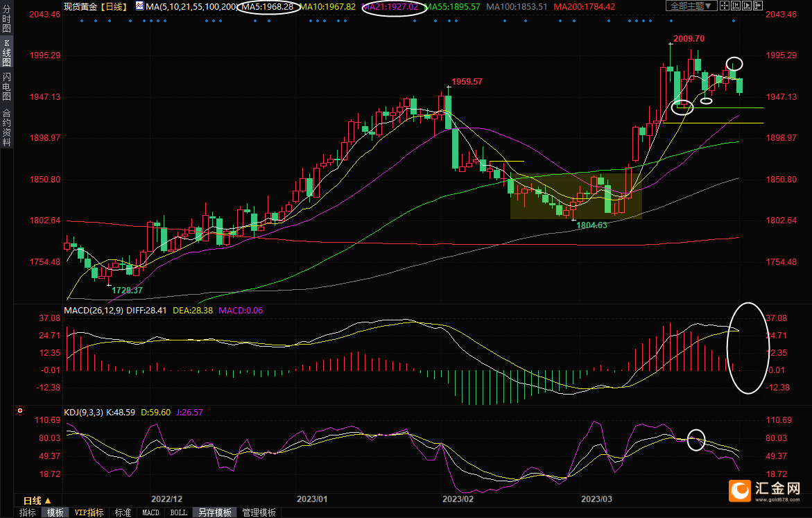This screenshot has height=518, width=812.
Task: Choose the MACD template button
Action: coord(150,512)
